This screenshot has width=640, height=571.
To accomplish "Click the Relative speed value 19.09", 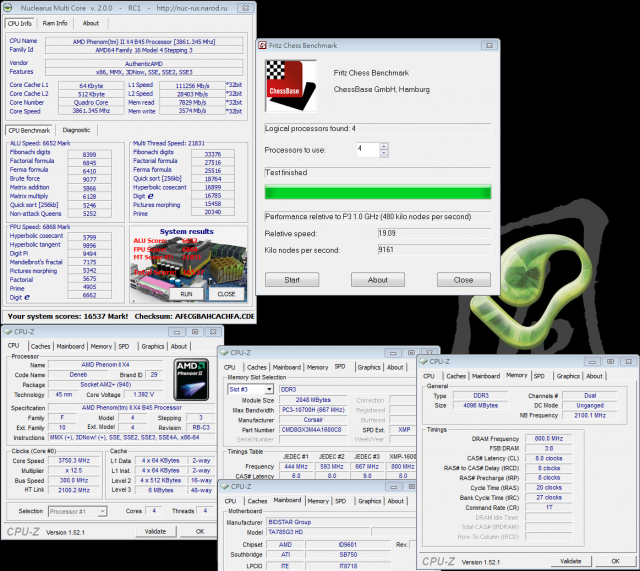I will 434,233.
